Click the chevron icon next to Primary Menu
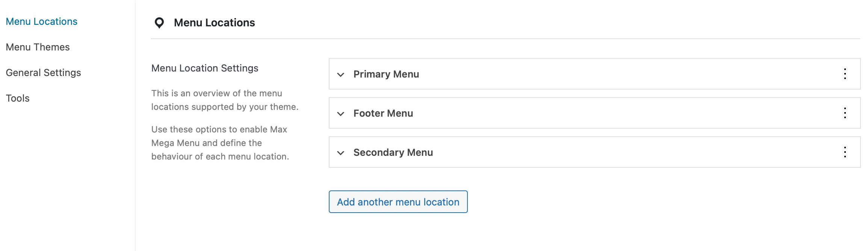868x251 pixels. click(x=340, y=75)
